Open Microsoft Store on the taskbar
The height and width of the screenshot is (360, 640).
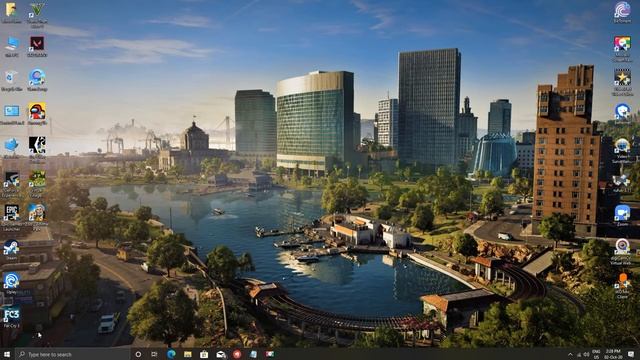tap(204, 354)
